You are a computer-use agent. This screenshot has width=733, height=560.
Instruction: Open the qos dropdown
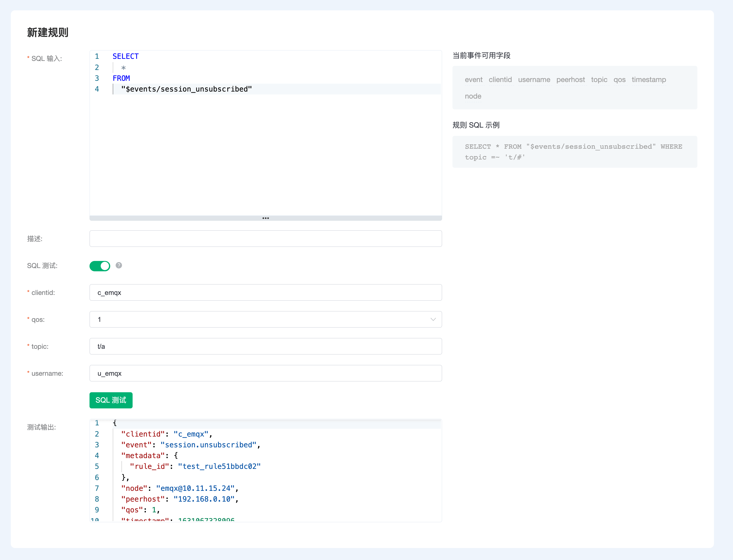click(265, 319)
